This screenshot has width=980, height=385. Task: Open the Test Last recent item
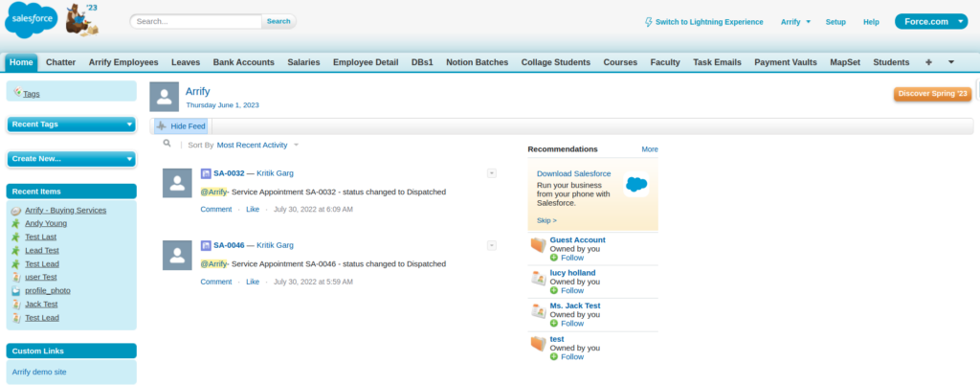pos(40,237)
